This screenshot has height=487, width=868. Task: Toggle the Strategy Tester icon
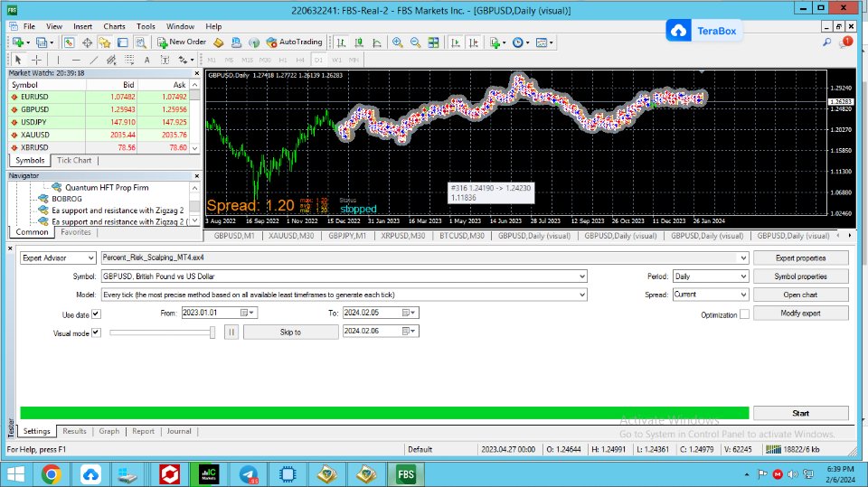pyautogui.click(x=141, y=42)
